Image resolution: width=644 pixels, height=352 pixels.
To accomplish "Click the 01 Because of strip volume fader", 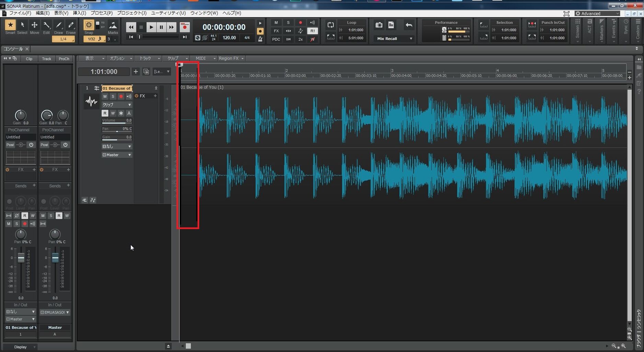I will coord(21,258).
